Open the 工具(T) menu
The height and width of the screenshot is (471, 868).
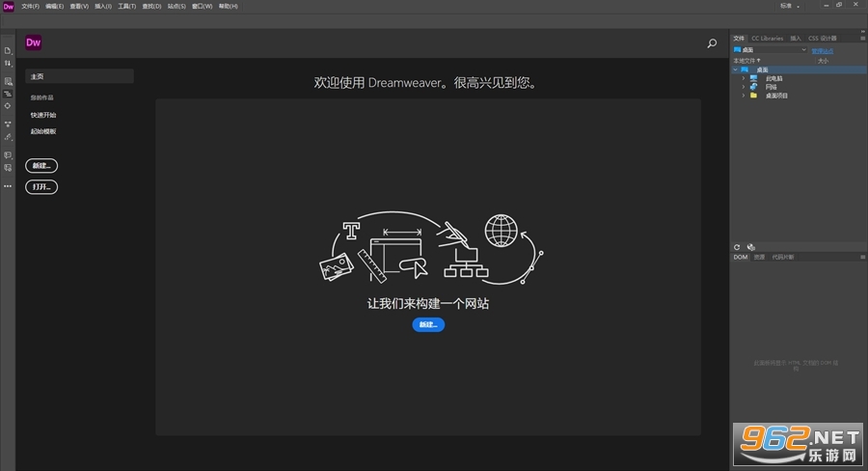click(126, 6)
